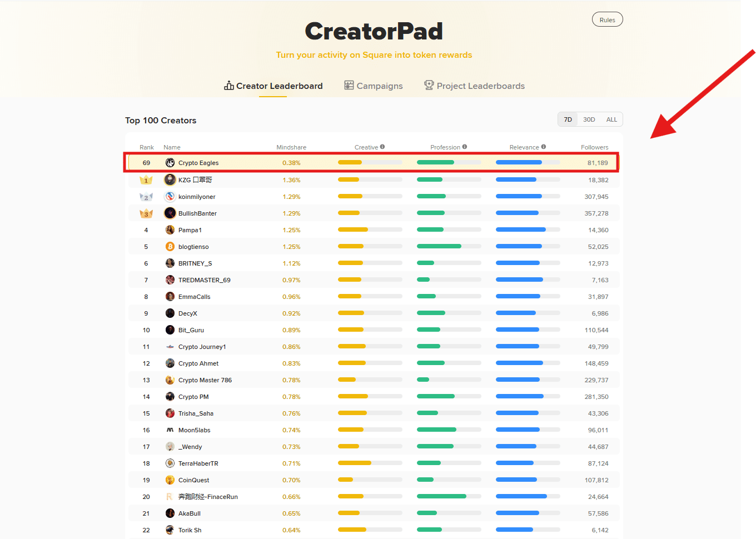The height and width of the screenshot is (539, 756).
Task: Select the 7D time range toggle
Action: (x=568, y=119)
